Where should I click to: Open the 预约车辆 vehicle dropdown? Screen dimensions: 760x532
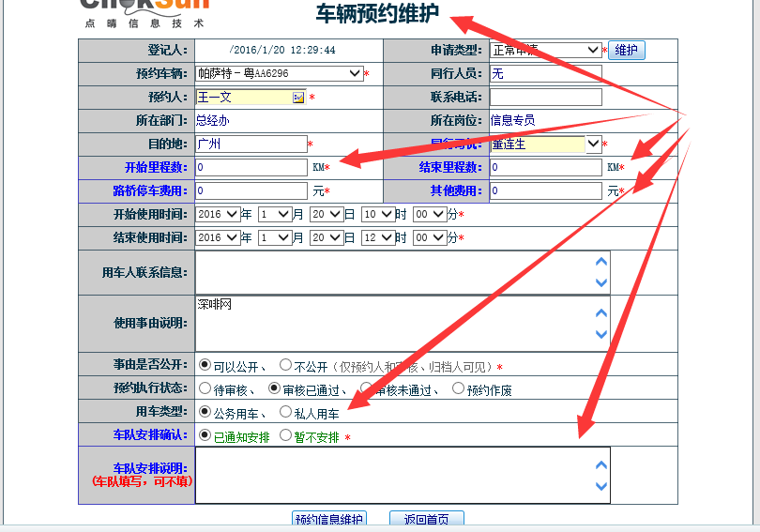pyautogui.click(x=354, y=73)
